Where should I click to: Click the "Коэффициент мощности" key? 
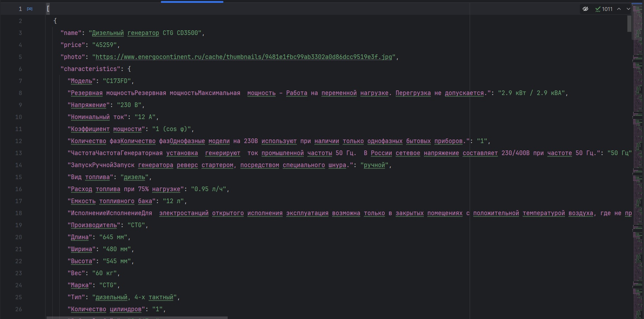pyautogui.click(x=106, y=129)
